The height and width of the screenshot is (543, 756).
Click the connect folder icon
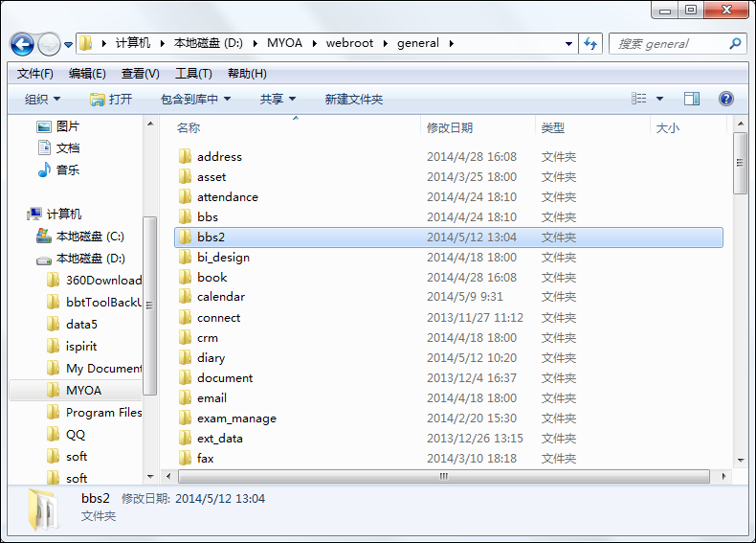(x=185, y=317)
